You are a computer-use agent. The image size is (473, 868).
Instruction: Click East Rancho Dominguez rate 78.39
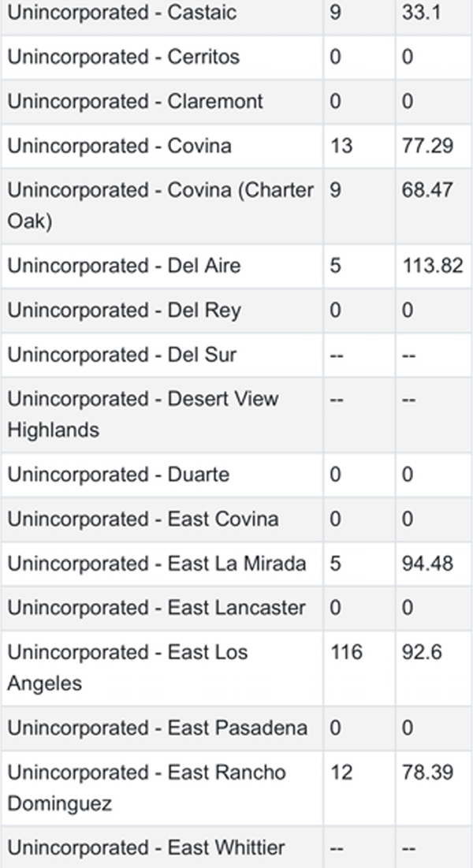[427, 773]
